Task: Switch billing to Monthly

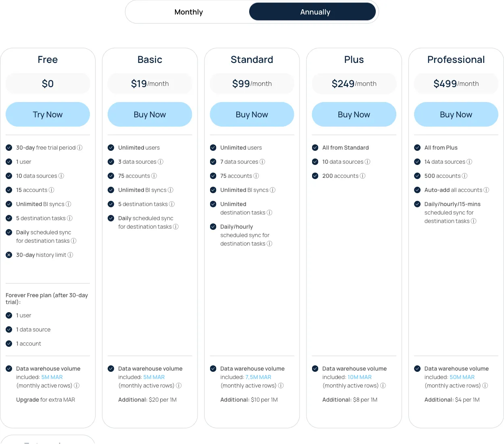Action: coord(188,12)
